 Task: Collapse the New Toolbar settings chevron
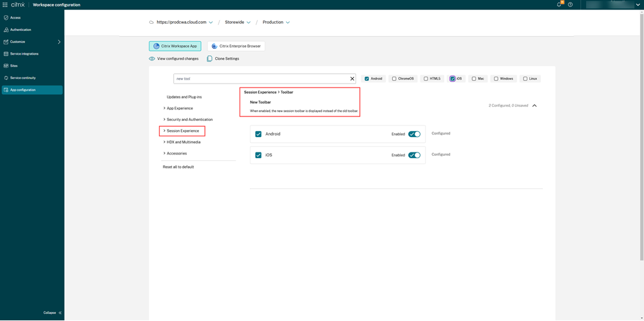[x=535, y=105]
